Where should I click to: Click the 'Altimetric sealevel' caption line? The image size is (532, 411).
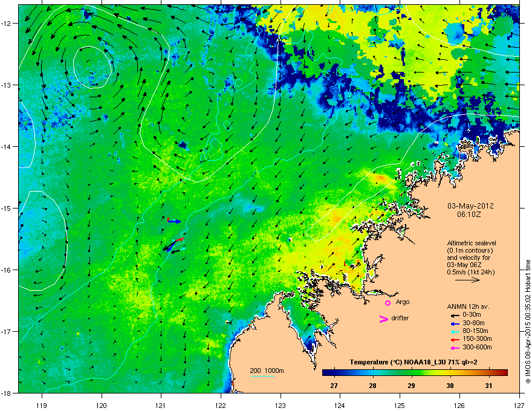[472, 243]
